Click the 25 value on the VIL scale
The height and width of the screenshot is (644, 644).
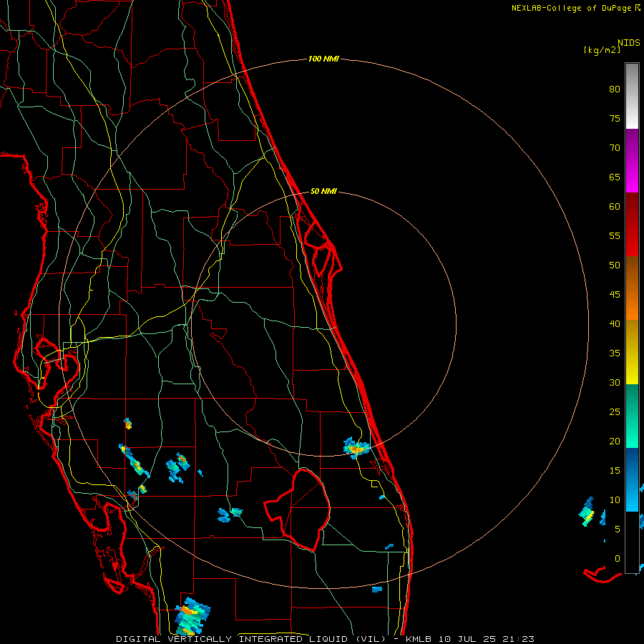(615, 412)
